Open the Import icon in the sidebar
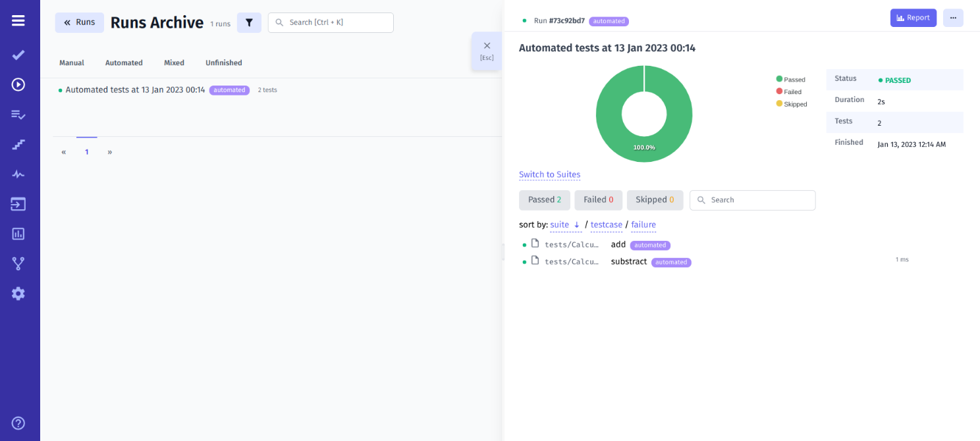 18,204
